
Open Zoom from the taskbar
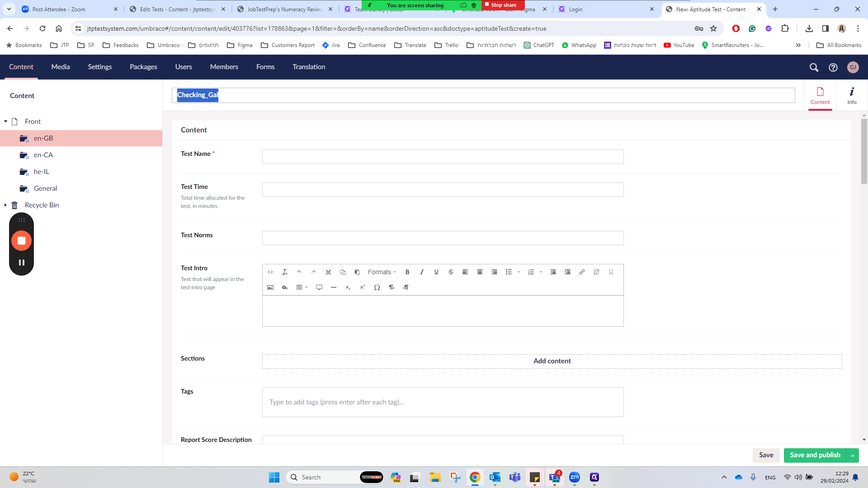pos(575,477)
